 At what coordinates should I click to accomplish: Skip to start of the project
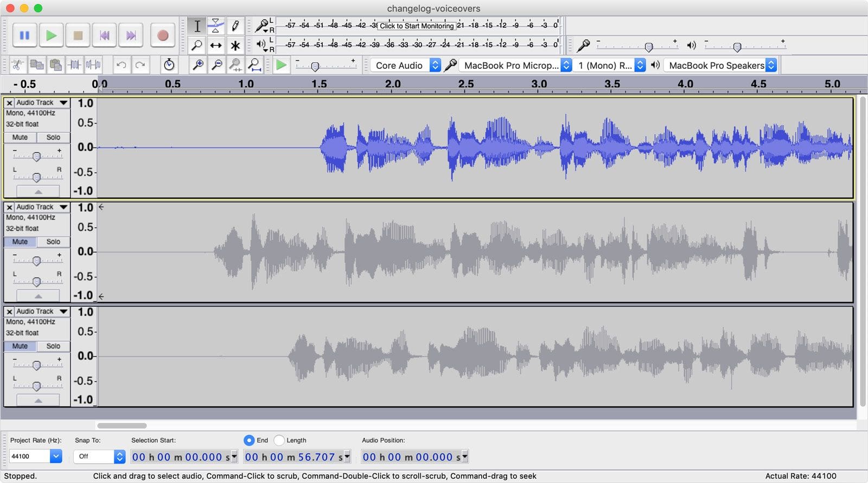tap(104, 36)
